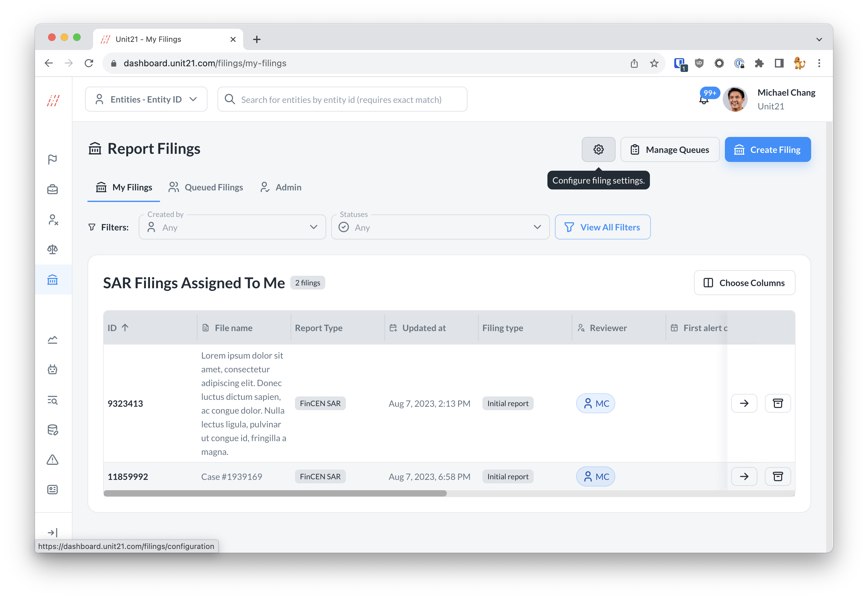Open the Statuses filter dropdown
868x599 pixels.
(440, 228)
